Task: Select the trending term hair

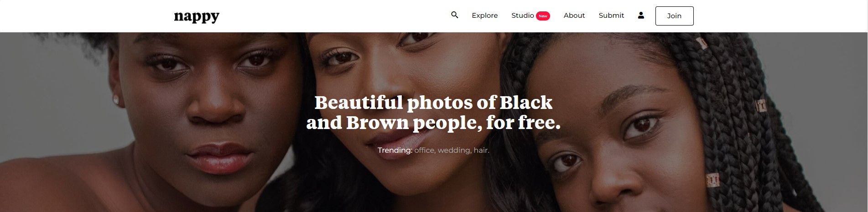Action: 481,150
